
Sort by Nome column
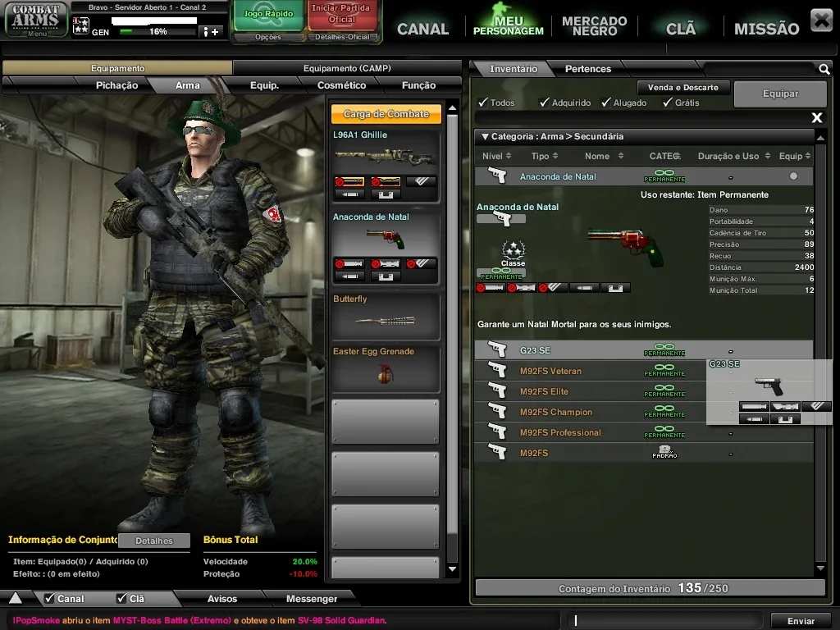click(605, 156)
